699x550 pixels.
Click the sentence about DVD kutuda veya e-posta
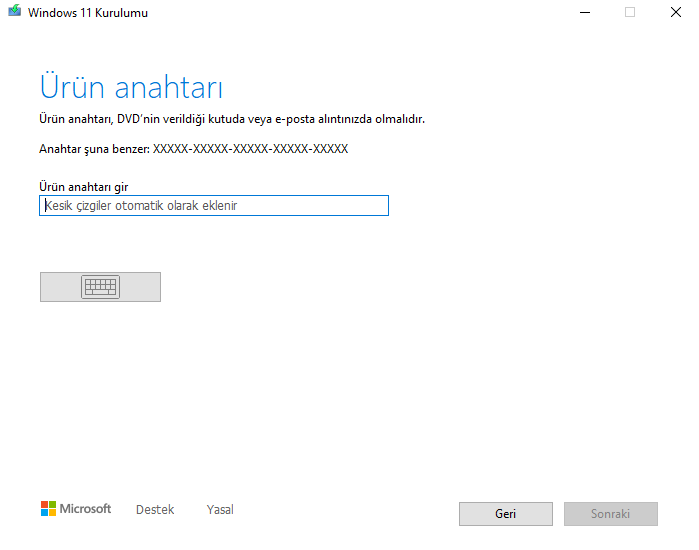coord(232,119)
